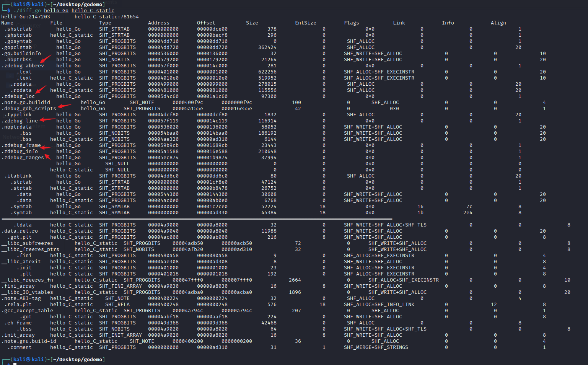Click the EntSize column header
588x365 pixels.
pos(305,23)
